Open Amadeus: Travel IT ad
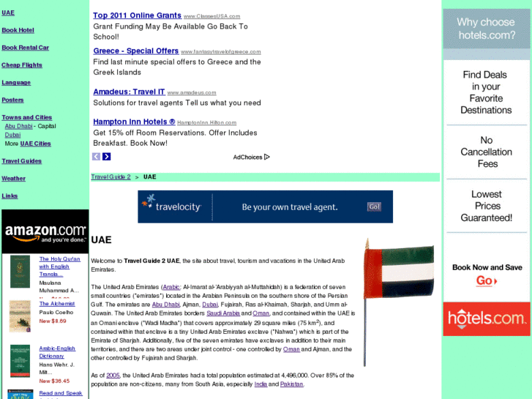 pos(129,92)
